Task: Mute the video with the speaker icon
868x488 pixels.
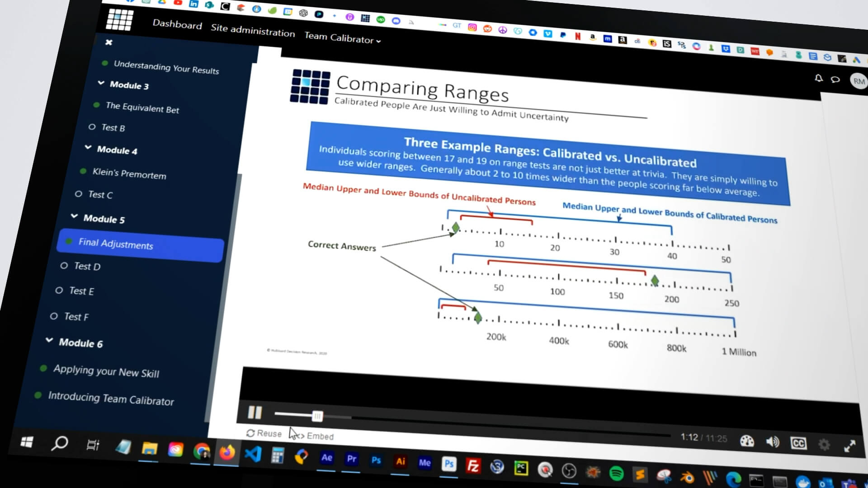Action: point(772,442)
